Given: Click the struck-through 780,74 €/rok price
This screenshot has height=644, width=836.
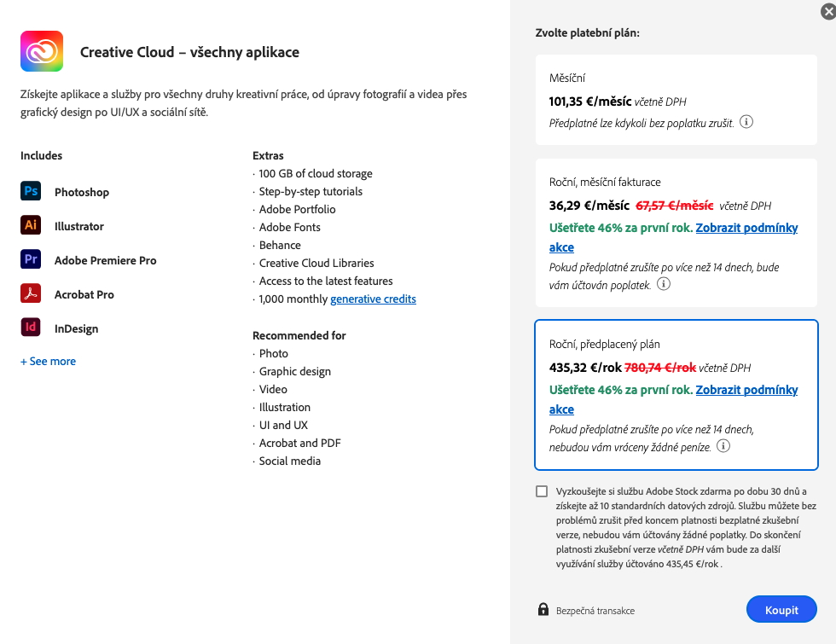Looking at the screenshot, I should (x=660, y=368).
